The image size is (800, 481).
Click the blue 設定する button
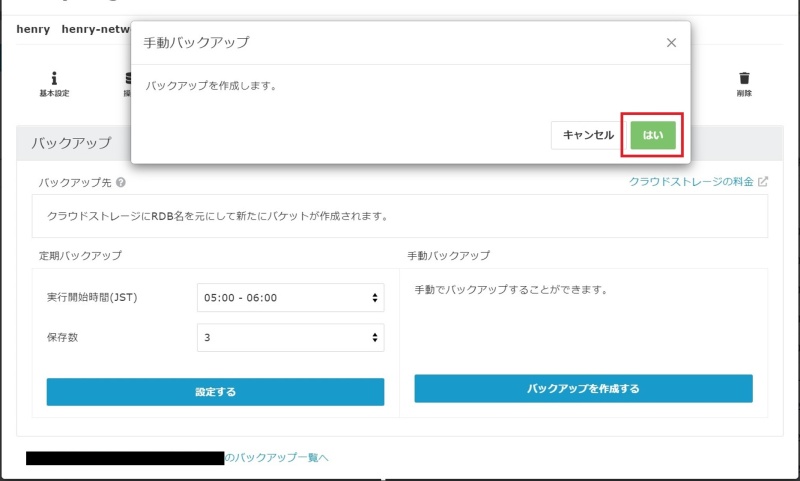click(215, 392)
